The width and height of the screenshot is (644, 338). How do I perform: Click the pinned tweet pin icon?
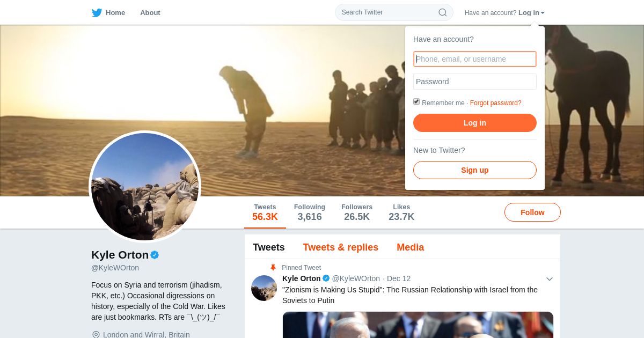coord(273,267)
